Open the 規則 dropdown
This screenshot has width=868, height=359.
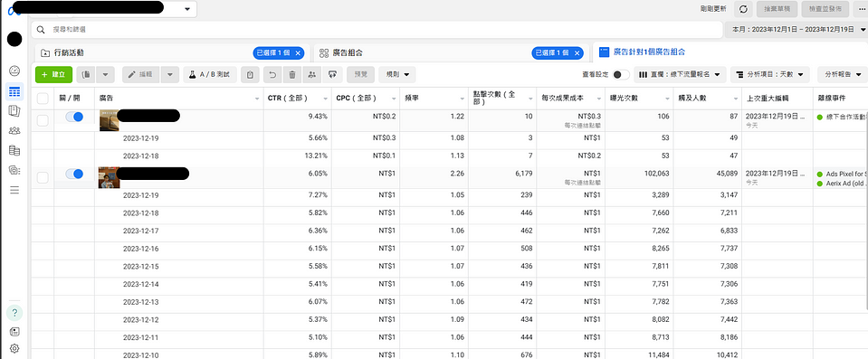[x=397, y=74]
